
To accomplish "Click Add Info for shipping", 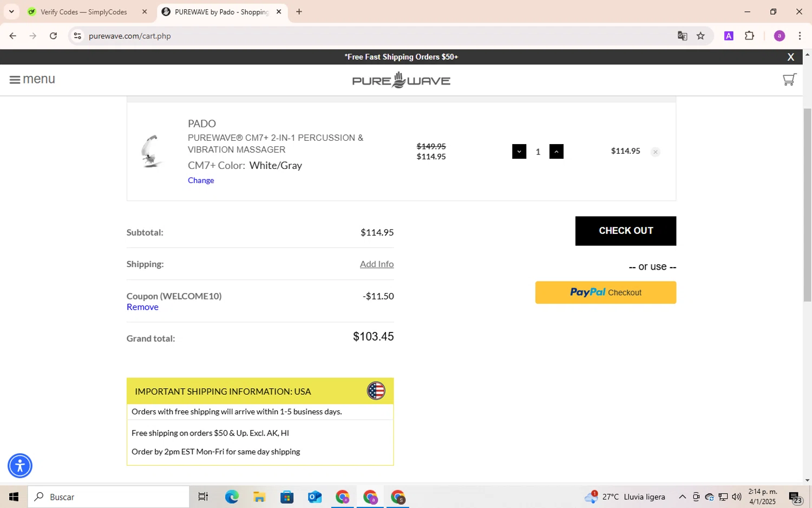I will 377,264.
